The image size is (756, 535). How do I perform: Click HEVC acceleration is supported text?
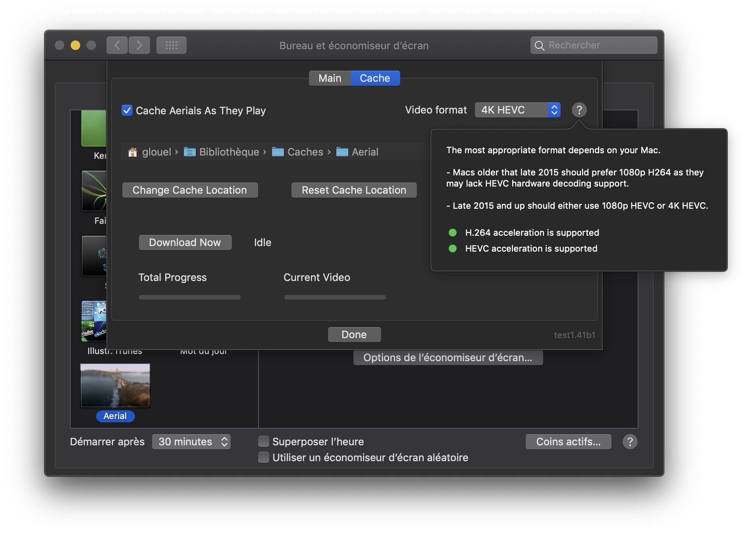click(531, 248)
